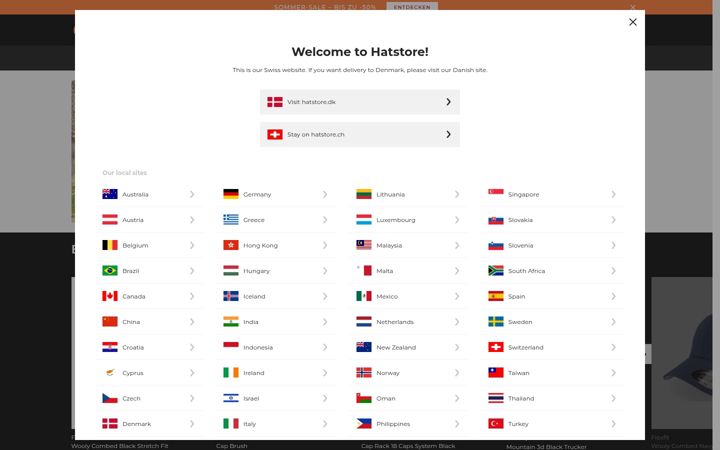Click the navy cap product thumbnail behind dialog

[x=682, y=353]
